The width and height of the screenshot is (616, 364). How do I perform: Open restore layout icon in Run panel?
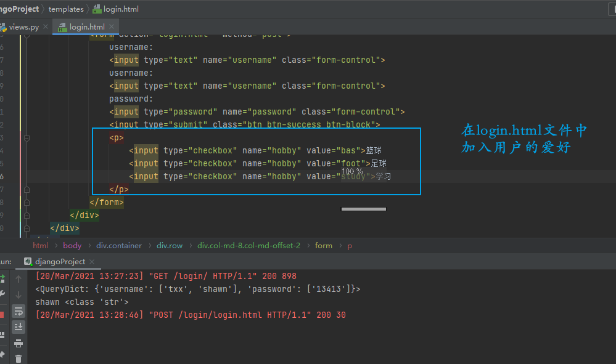click(x=2, y=335)
